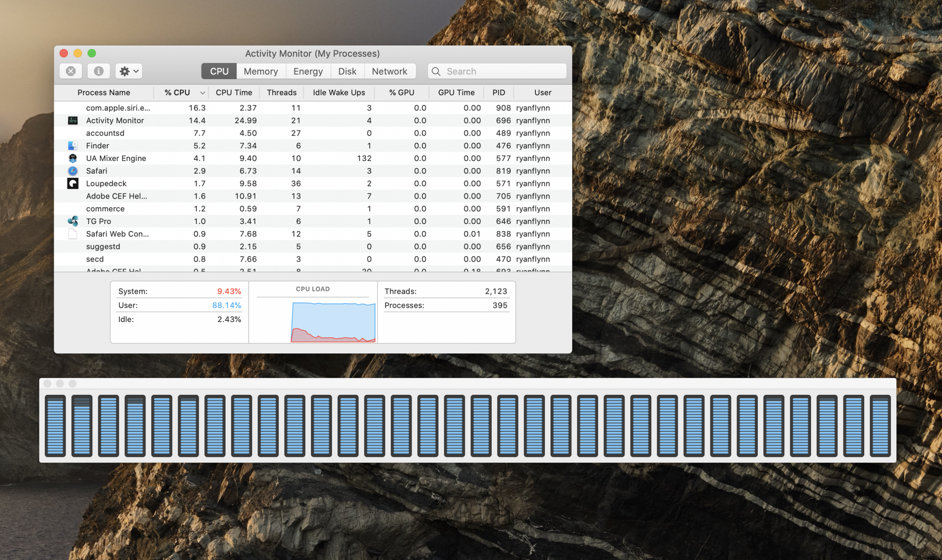
Task: Sort by PID column header
Action: [x=499, y=93]
